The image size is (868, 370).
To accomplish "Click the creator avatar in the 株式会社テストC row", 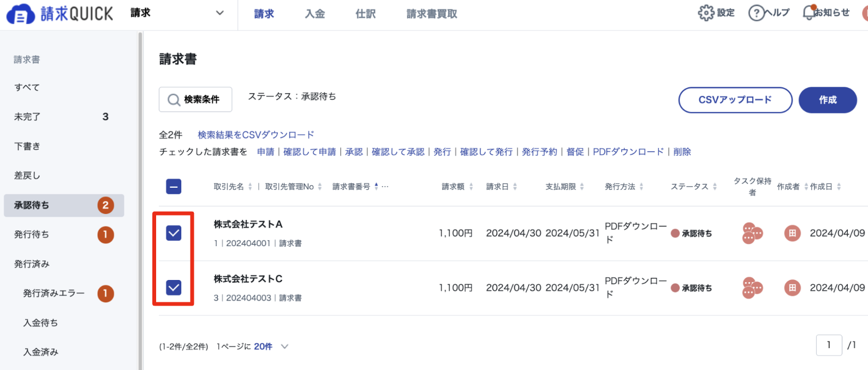I will [792, 288].
